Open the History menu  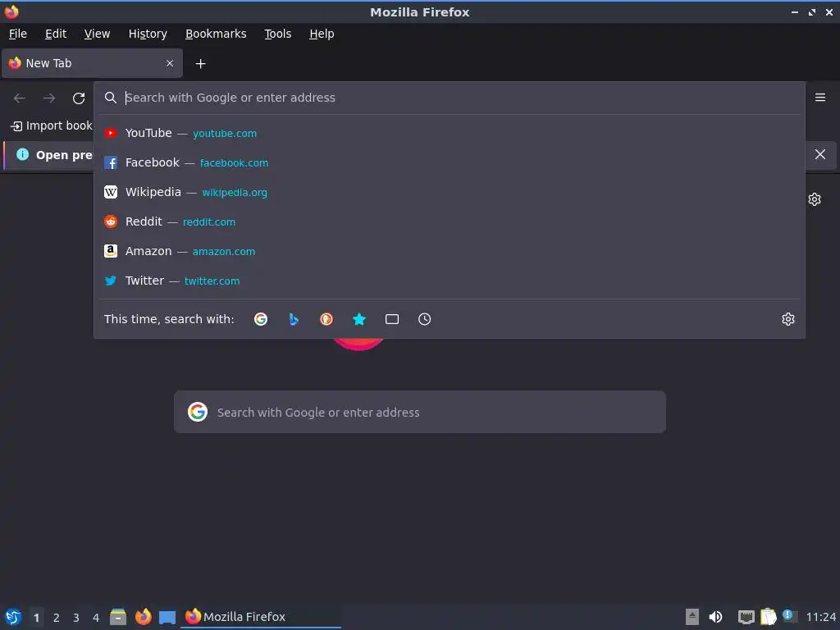coord(148,34)
